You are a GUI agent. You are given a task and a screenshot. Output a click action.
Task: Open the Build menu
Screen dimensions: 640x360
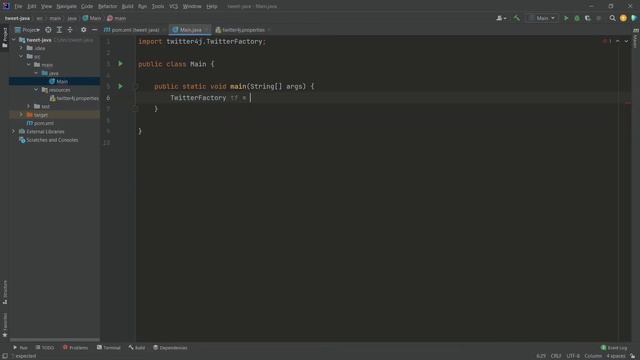coord(127,7)
